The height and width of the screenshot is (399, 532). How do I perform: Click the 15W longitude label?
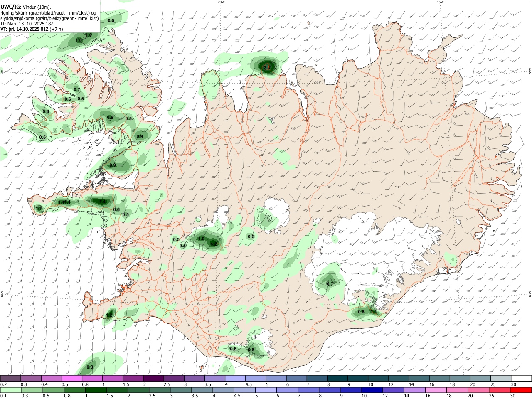(x=440, y=2)
